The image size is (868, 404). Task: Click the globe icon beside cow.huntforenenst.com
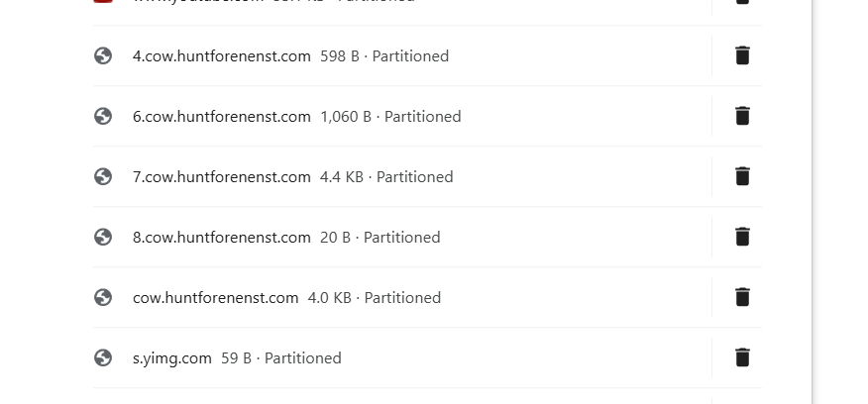103,297
